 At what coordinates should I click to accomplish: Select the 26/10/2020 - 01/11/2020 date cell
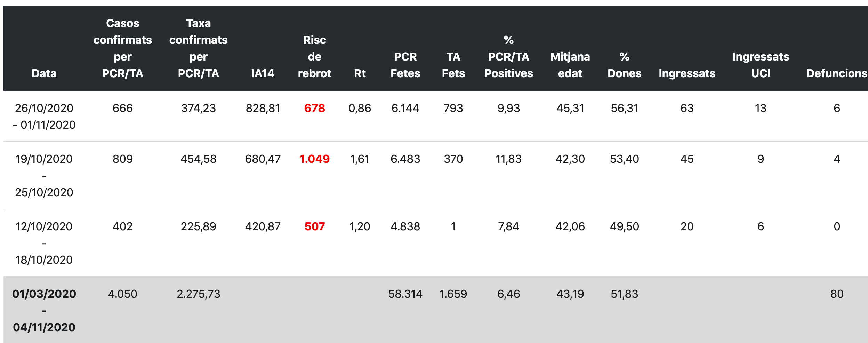point(44,117)
